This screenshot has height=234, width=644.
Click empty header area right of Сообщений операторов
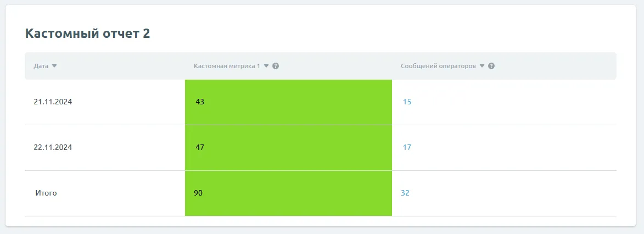(555, 66)
